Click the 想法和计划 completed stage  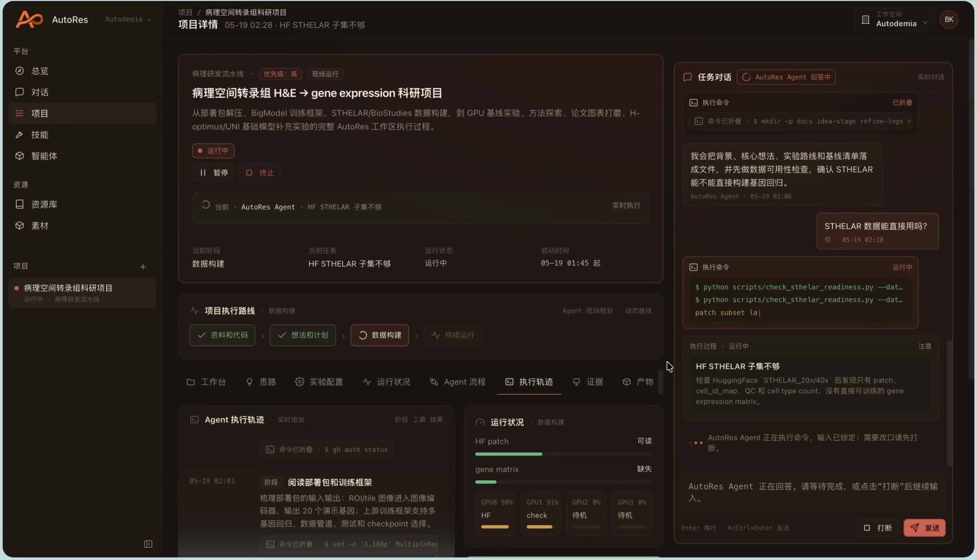303,335
